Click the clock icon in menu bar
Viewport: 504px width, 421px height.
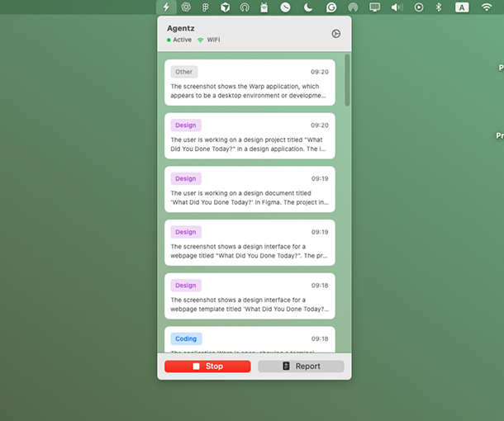pos(285,7)
